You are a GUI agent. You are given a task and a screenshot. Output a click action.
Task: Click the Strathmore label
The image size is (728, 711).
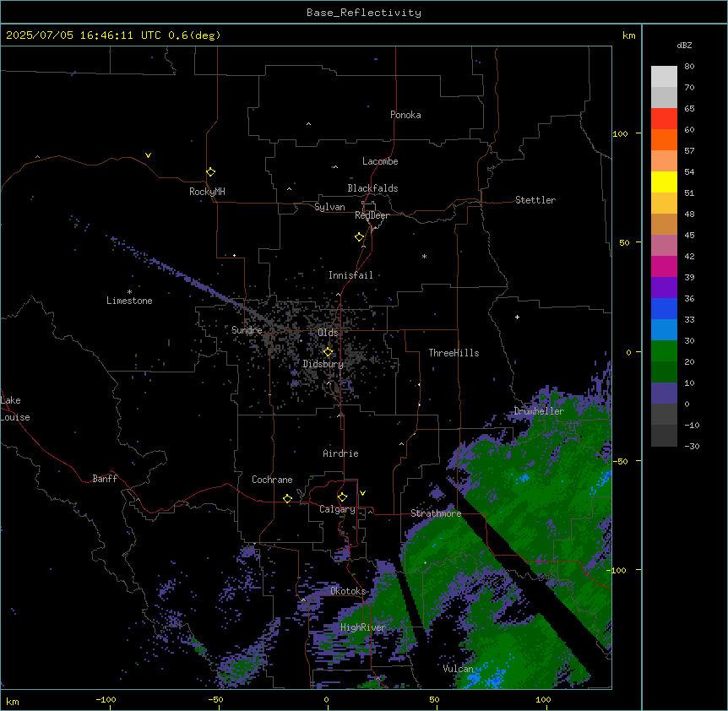coord(436,513)
